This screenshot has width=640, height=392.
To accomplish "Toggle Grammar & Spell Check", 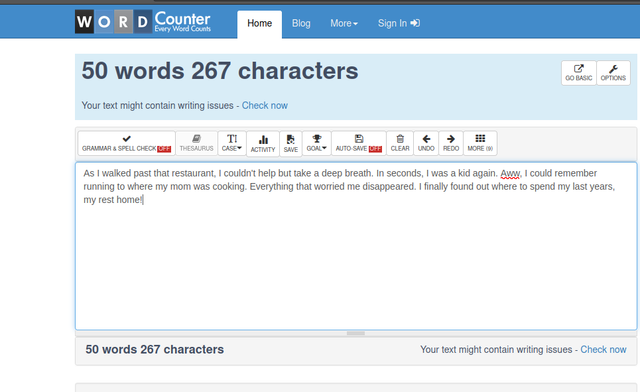I will (127, 143).
